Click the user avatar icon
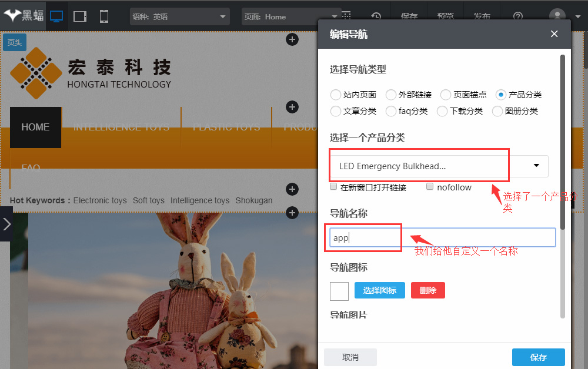Viewport: 588px width, 369px height. pyautogui.click(x=557, y=16)
